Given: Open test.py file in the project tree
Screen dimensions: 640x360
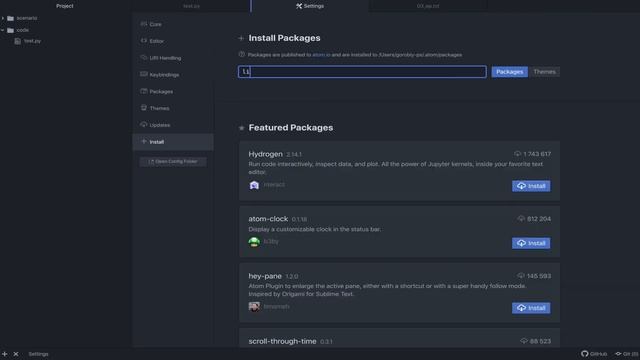Looking at the screenshot, I should click(28, 41).
